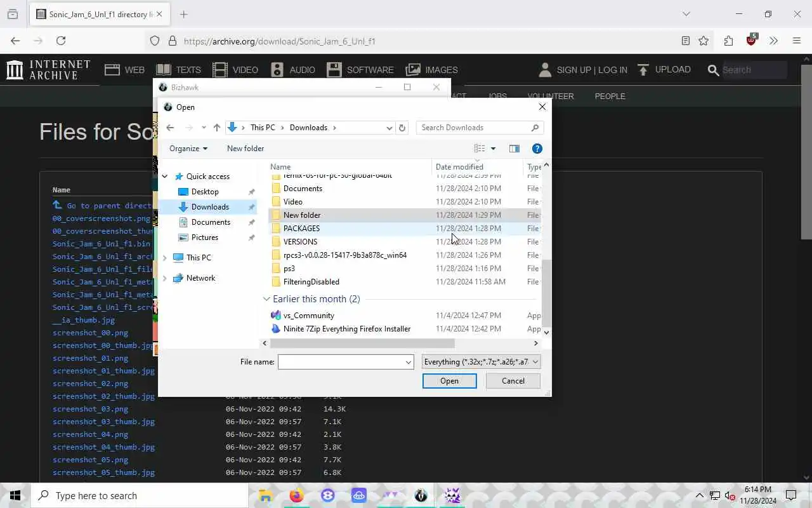The image size is (812, 508).
Task: Open the Firefox tab history sidebar icon
Action: [13, 14]
